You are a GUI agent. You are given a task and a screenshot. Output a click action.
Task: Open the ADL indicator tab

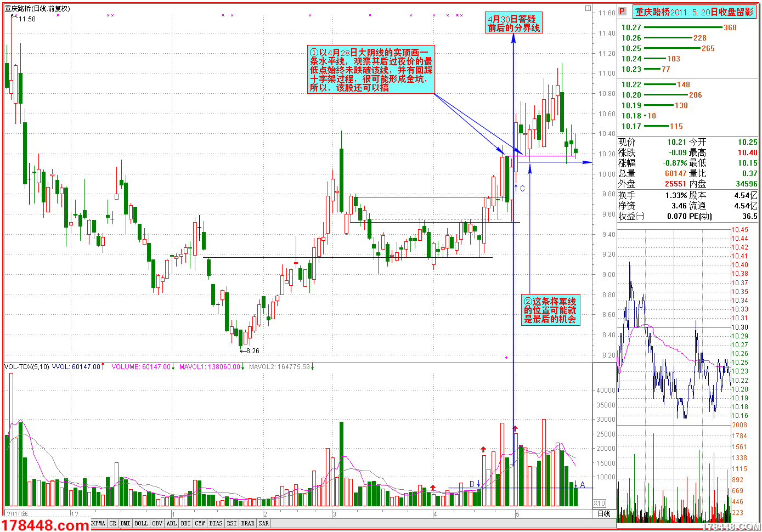click(x=172, y=523)
